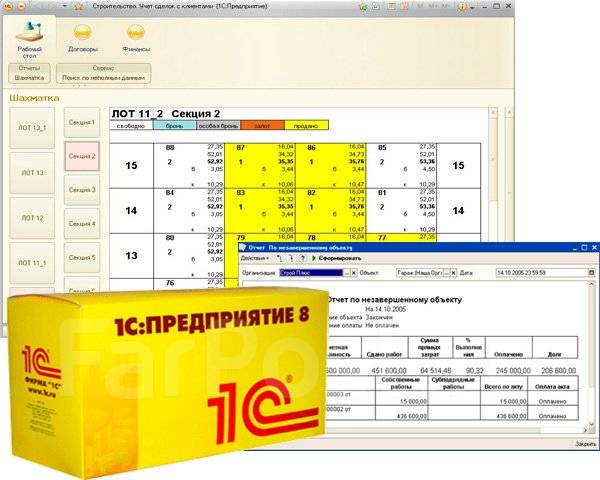Viewport: 600px width, 480px height.
Task: Select sold apartment 87
Action: coord(260,166)
